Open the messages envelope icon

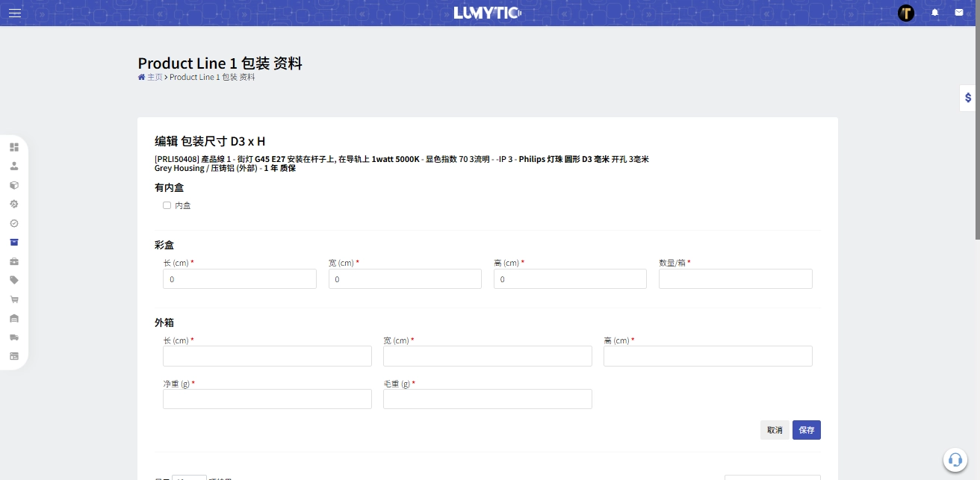(x=959, y=13)
